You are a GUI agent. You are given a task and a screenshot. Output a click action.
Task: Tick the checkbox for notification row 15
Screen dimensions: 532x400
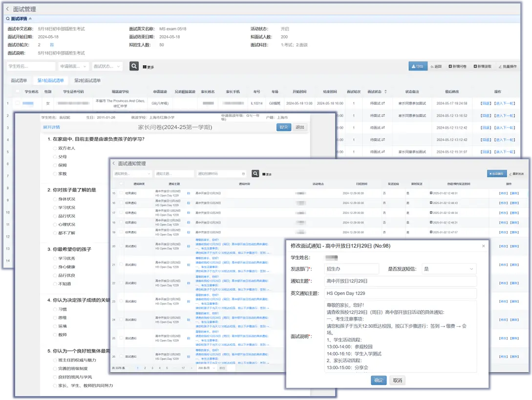(121, 193)
